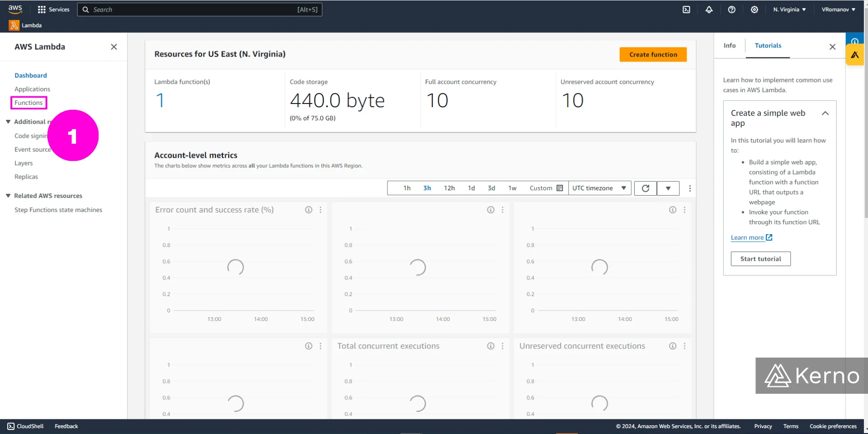Open the AWS logo home link
868x434 pixels.
tap(15, 9)
